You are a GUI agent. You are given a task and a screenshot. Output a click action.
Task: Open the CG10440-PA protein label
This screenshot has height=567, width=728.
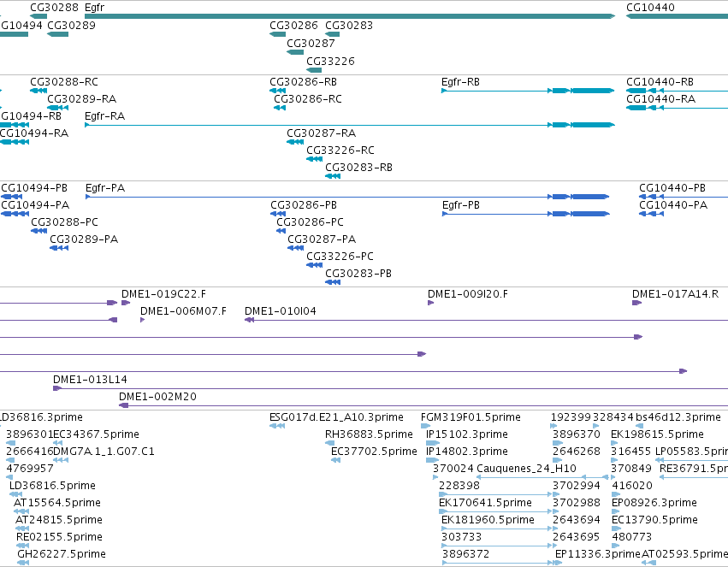tap(673, 205)
